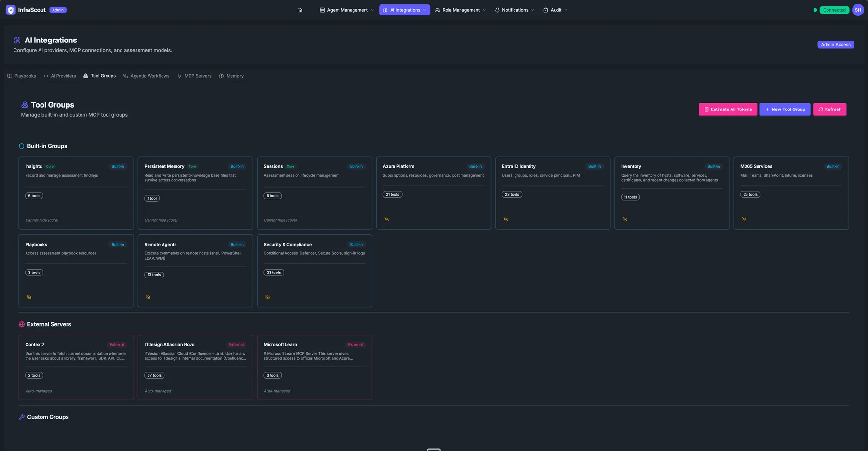The image size is (868, 451).
Task: Create a New Tool Group
Action: (x=785, y=109)
